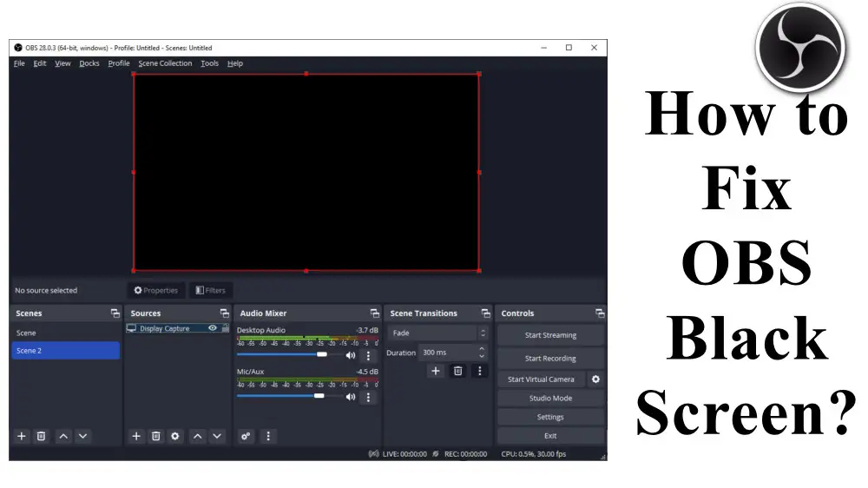Undock the Controls panel
Screen dimensions: 868x488
(600, 313)
